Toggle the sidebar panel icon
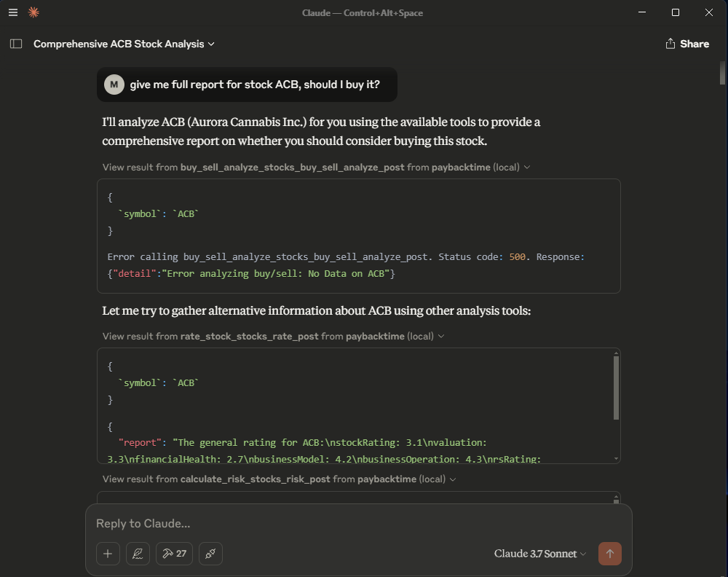The image size is (728, 577). point(16,44)
